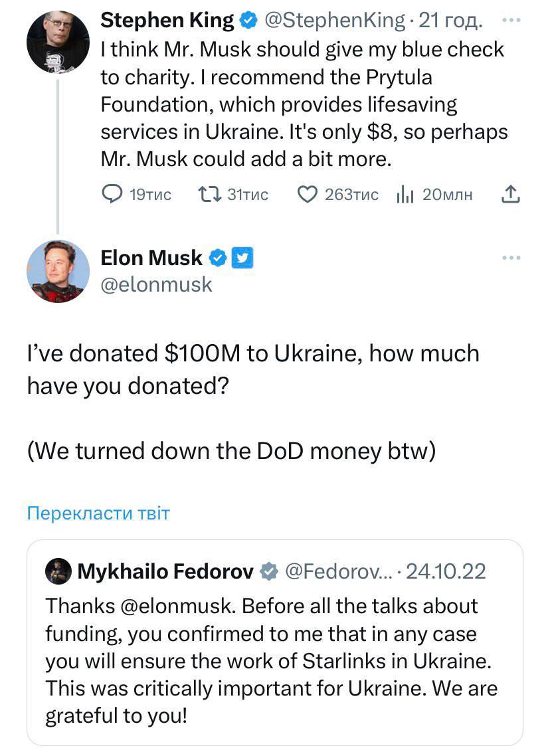Click the Twitter affiliate badge beside Elon Musk

[242, 258]
